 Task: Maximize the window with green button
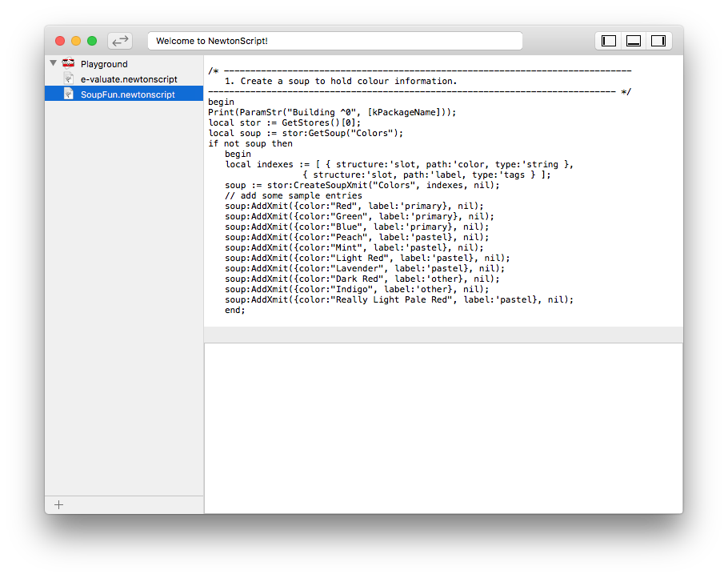coord(92,41)
